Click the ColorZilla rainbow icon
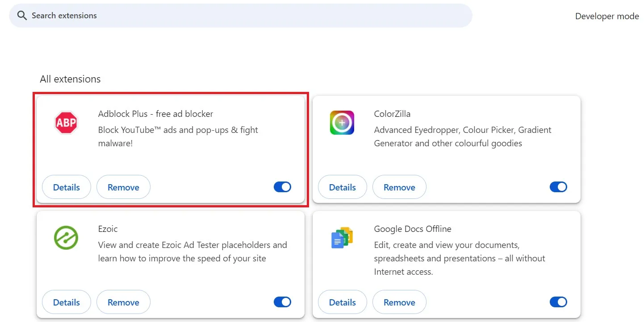 (342, 123)
